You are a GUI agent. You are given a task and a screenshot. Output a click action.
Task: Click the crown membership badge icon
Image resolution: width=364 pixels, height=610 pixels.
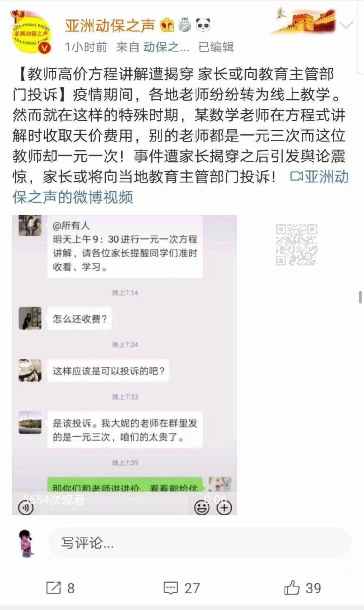coord(167,25)
